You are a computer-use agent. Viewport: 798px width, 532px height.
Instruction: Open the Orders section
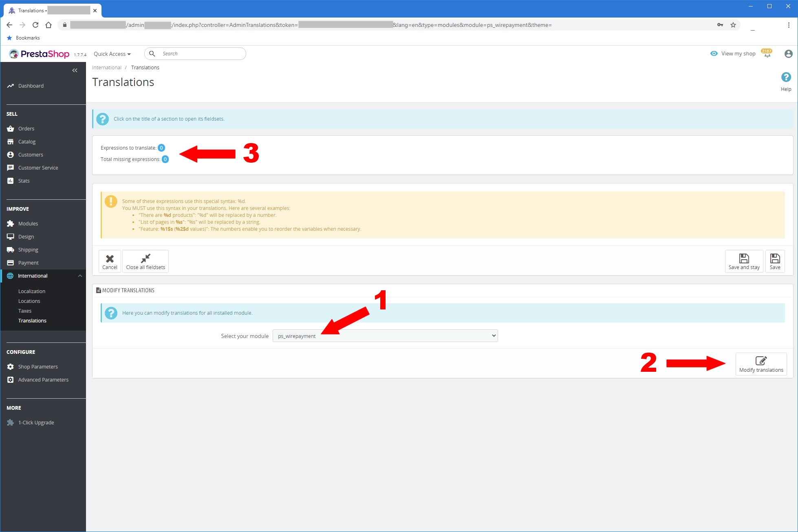26,128
